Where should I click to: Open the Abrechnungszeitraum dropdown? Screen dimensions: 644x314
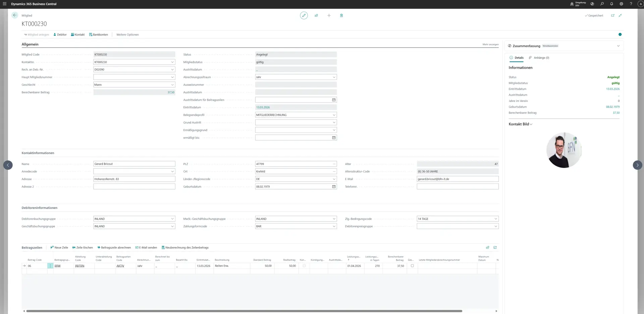coord(334,77)
